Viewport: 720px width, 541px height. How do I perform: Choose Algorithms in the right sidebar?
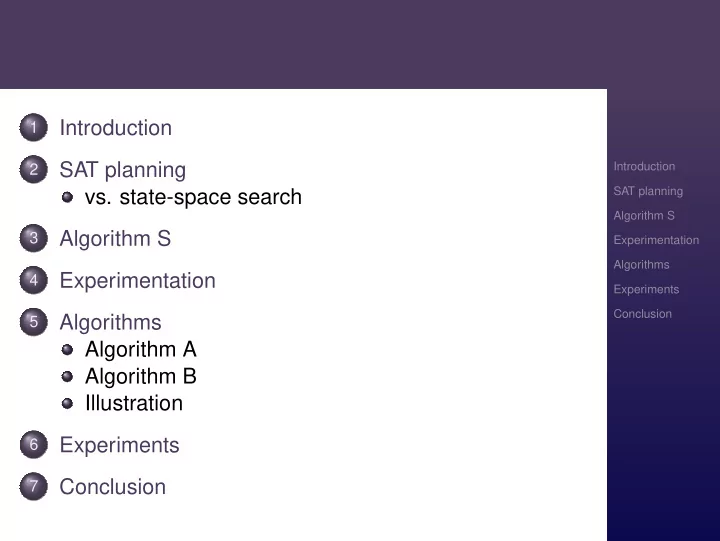pyautogui.click(x=641, y=265)
